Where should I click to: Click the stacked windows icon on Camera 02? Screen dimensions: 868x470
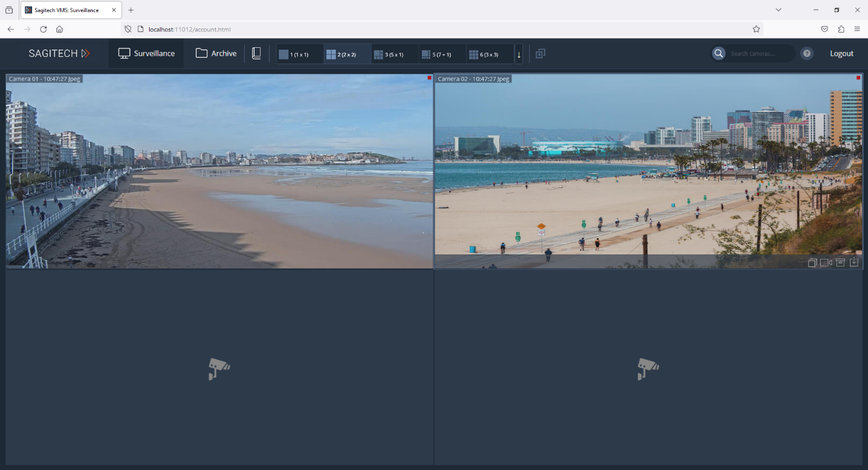pyautogui.click(x=812, y=262)
